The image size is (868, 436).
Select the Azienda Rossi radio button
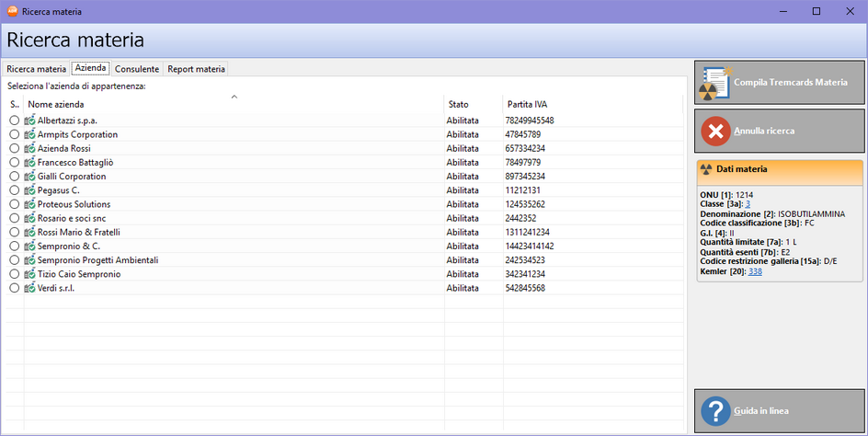point(14,148)
